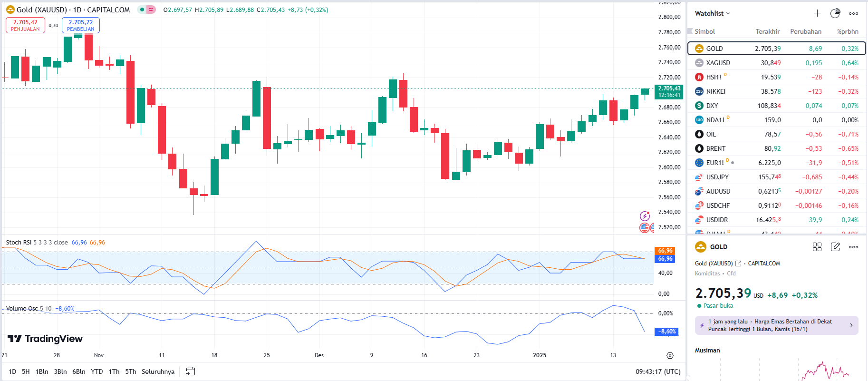Click the current price label on price axis
Screen dimensions: 868x381
[x=669, y=92]
